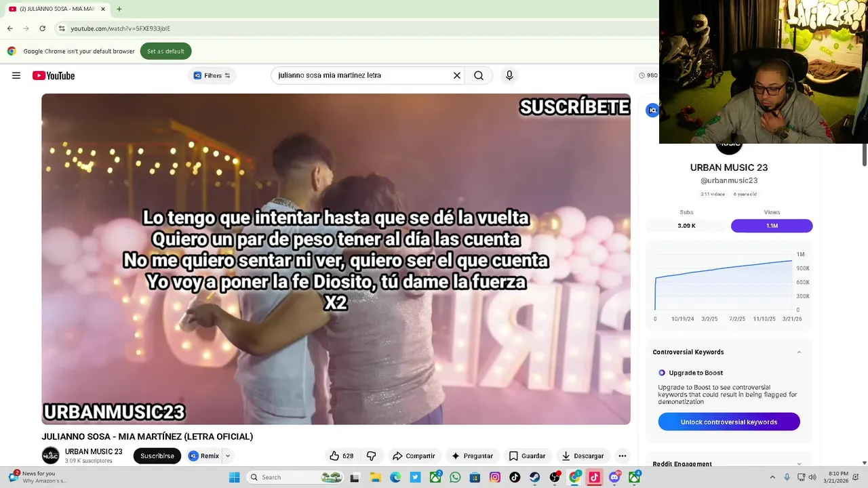Click the Chrome address bar URL
The height and width of the screenshot is (488, 868).
pyautogui.click(x=121, y=28)
